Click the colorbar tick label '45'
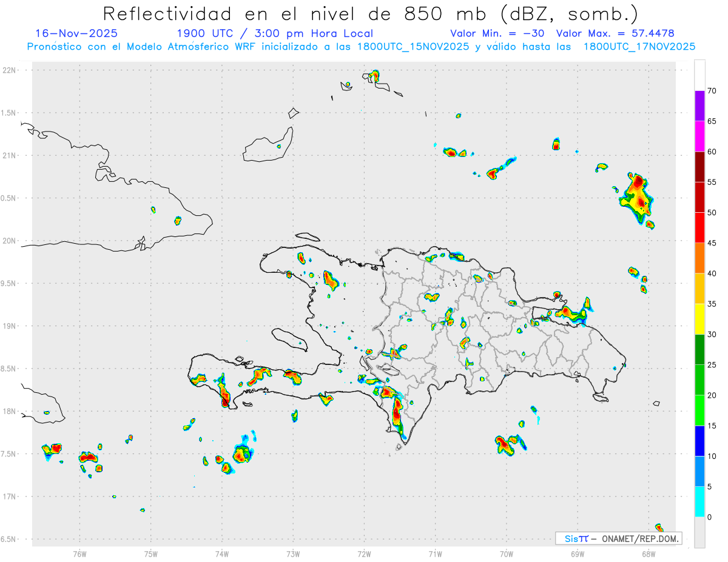 click(x=712, y=243)
